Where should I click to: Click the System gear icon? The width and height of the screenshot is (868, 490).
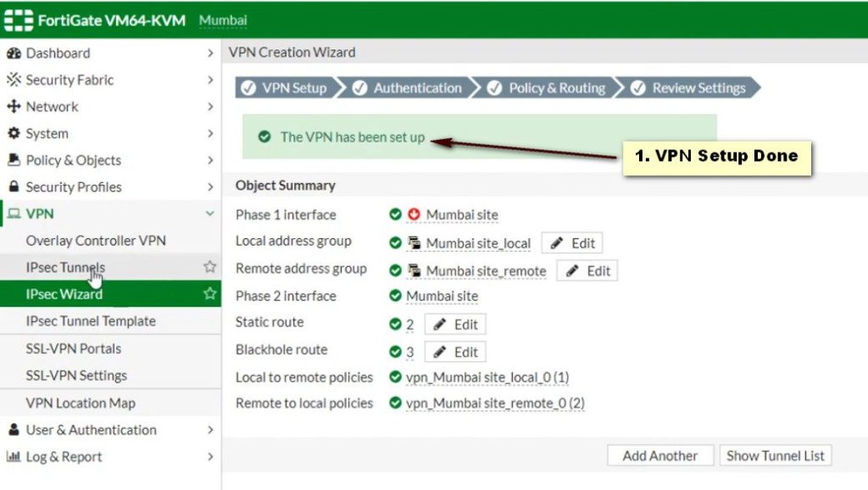[x=13, y=134]
